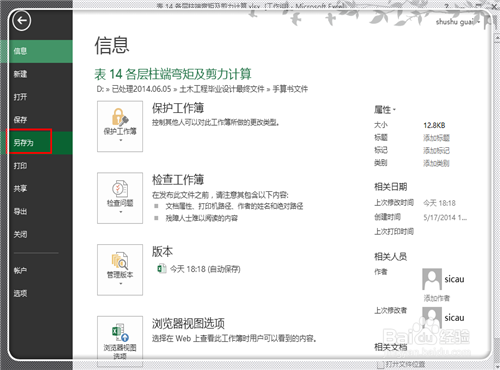Image resolution: width=500 pixels, height=370 pixels.
Task: Open the 今天 18:18 autosaved version
Action: pos(199,269)
